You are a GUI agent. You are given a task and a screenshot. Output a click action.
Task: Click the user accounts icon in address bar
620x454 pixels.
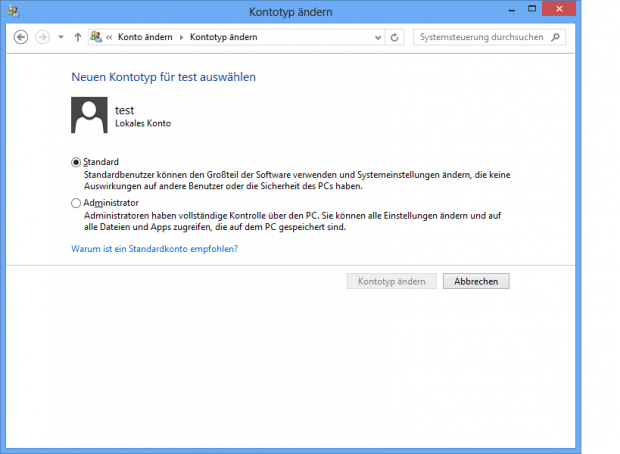[96, 37]
